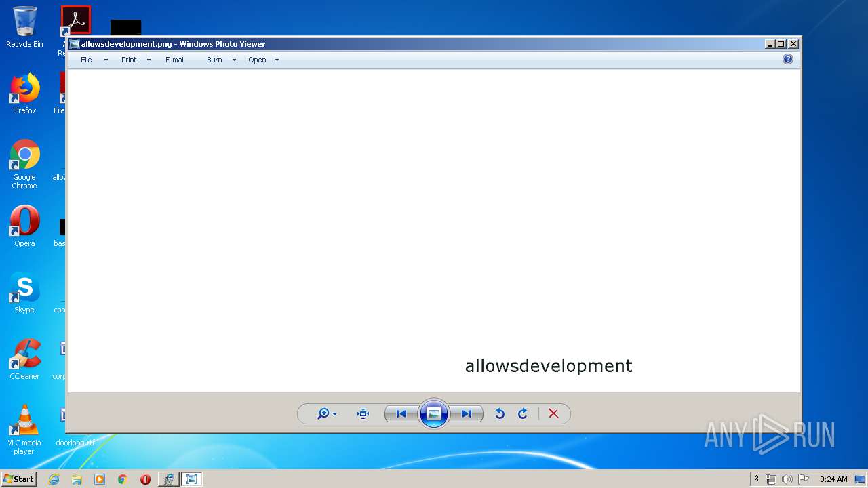Open Windows Explorer from taskbar
This screenshot has height=488, width=868.
[77, 479]
